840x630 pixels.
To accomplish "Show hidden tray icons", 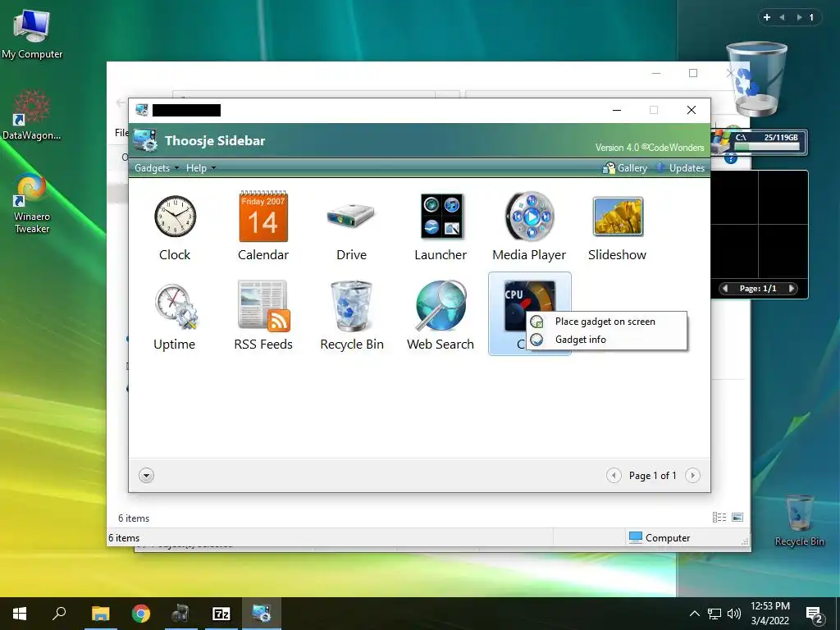I will [694, 614].
